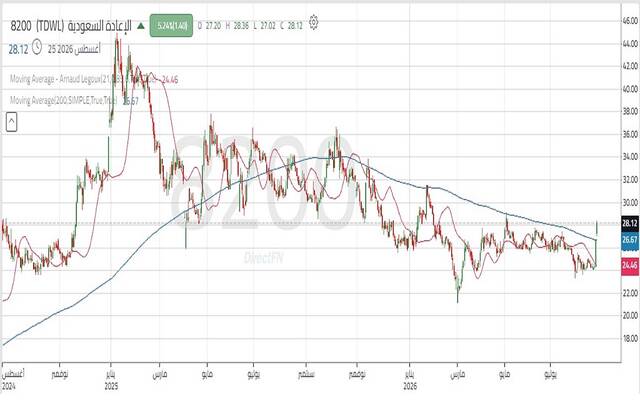Click the date text 25 أغسطس 2026
The width and height of the screenshot is (640, 400).
point(74,49)
